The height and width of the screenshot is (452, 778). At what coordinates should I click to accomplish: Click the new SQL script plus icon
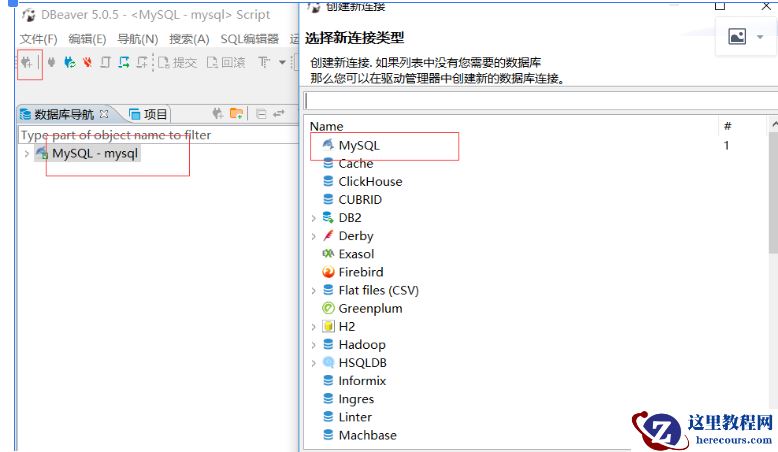click(x=142, y=63)
